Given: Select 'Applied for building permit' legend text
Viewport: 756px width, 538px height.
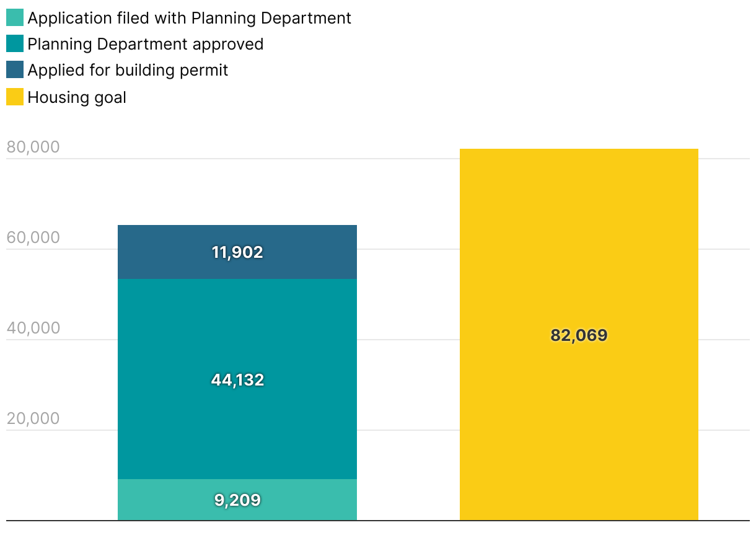Looking at the screenshot, I should point(128,70).
